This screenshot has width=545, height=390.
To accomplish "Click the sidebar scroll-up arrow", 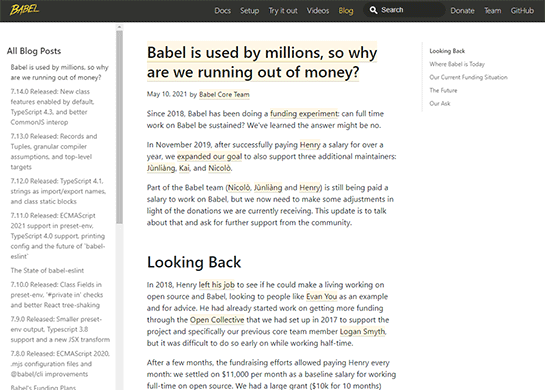I will (x=119, y=27).
